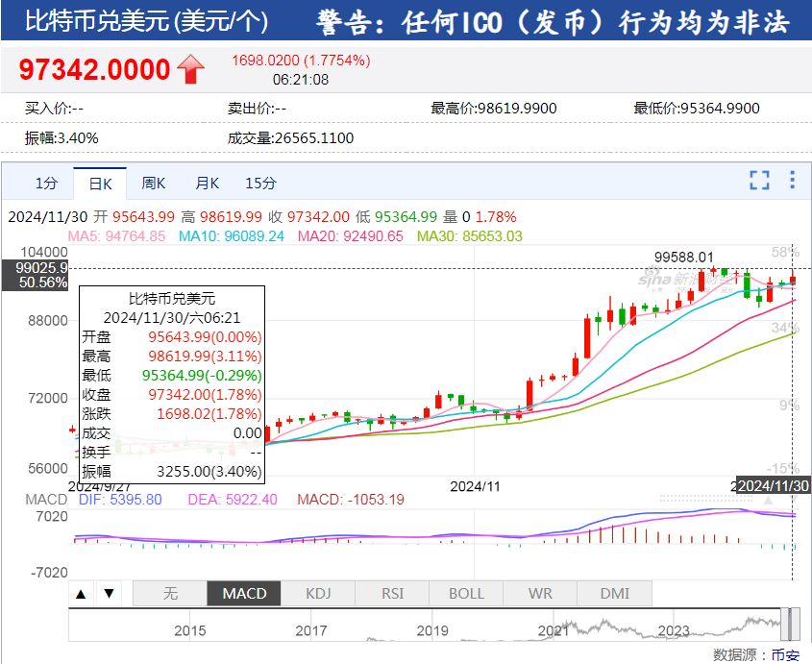Enable the RSI indicator
Image resolution: width=812 pixels, height=664 pixels.
pos(392,594)
